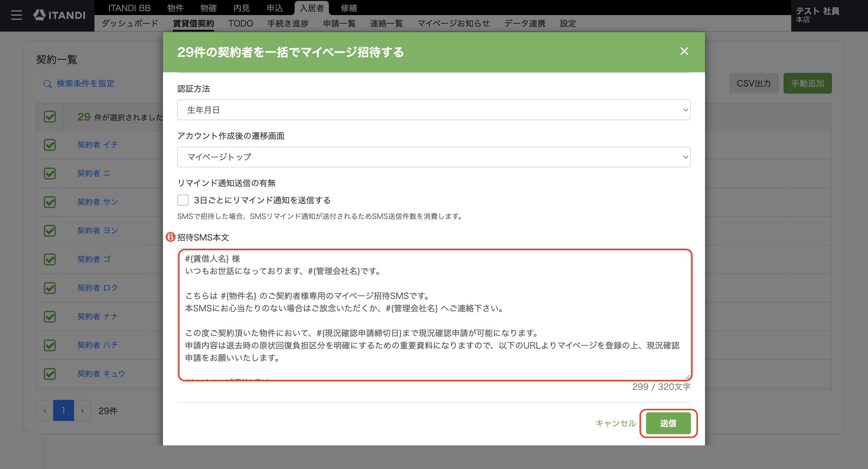Uncheck the 契約者 キュウ row checkbox
Image resolution: width=868 pixels, height=469 pixels.
click(x=50, y=374)
